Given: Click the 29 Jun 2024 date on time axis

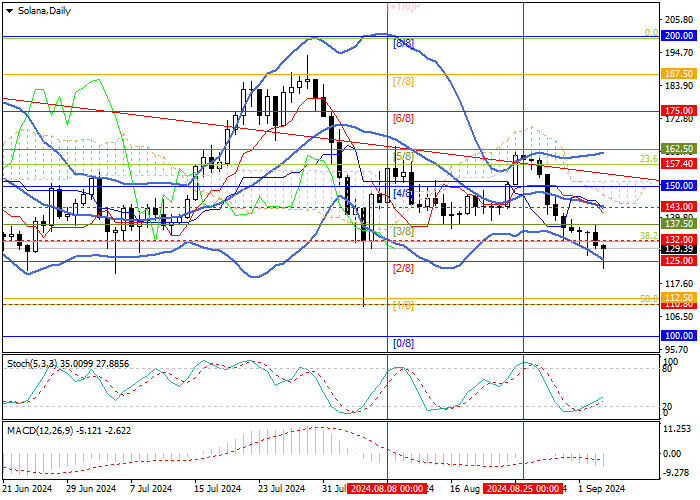Looking at the screenshot, I should [x=91, y=488].
